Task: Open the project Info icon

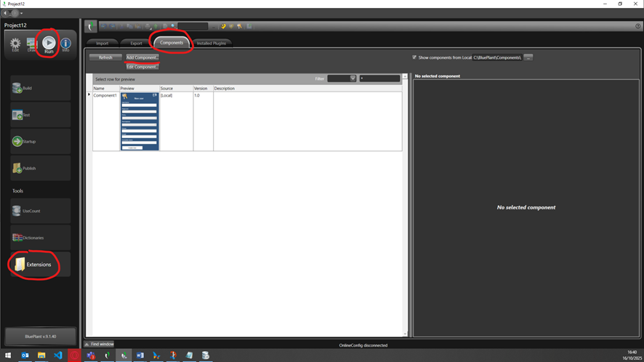Action: coord(65,44)
